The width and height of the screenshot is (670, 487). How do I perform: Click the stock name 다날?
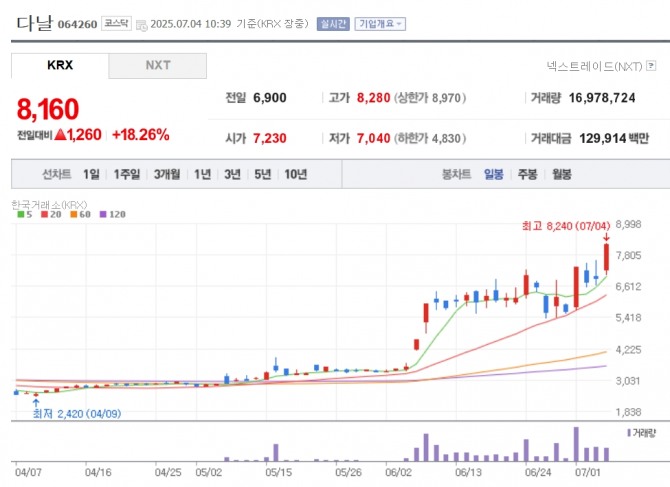[x=35, y=23]
